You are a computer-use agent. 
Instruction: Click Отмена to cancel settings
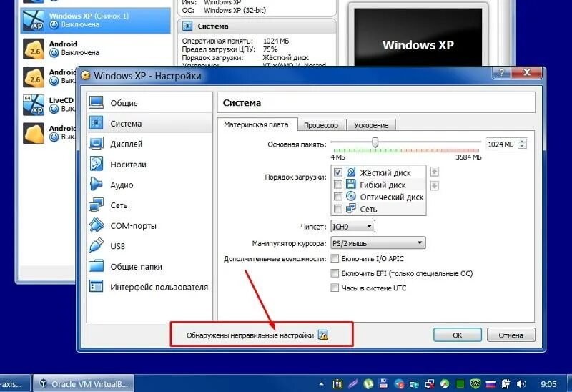pyautogui.click(x=511, y=335)
